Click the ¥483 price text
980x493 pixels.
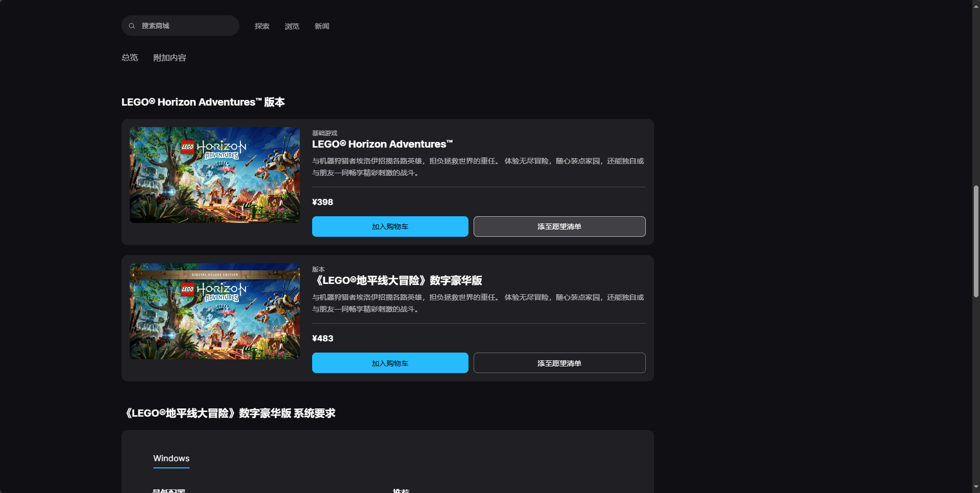point(322,338)
